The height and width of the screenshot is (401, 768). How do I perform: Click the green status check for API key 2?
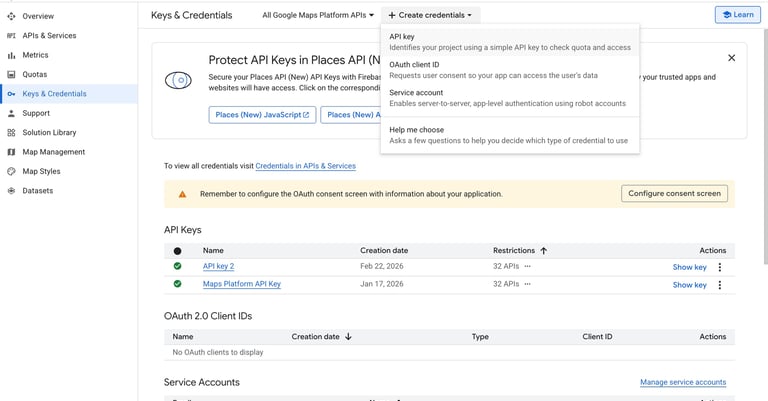click(177, 266)
